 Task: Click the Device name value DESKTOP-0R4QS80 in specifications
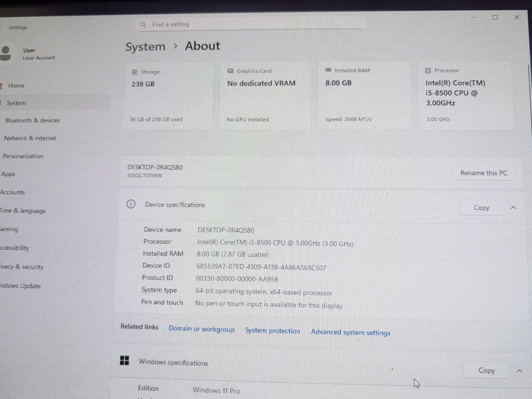(x=226, y=230)
